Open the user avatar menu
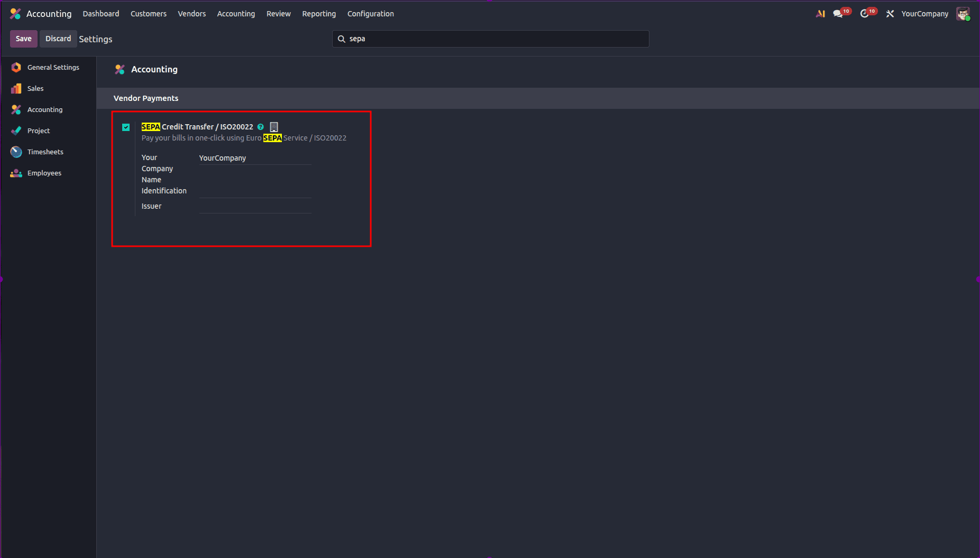Image resolution: width=980 pixels, height=558 pixels. coord(963,14)
